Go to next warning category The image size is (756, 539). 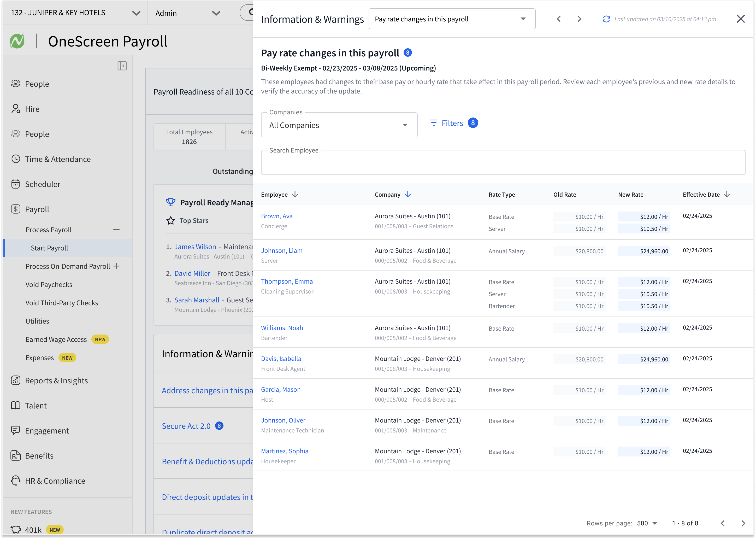coord(580,19)
